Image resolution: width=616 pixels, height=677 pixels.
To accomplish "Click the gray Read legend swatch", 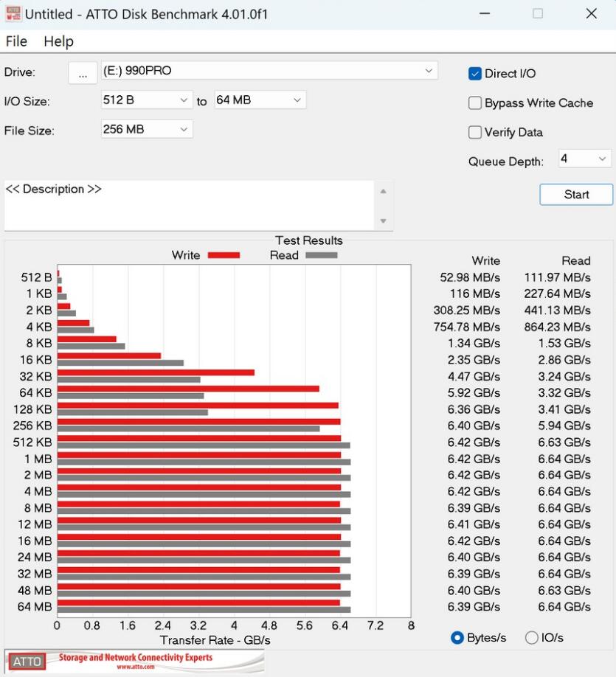I will (322, 255).
